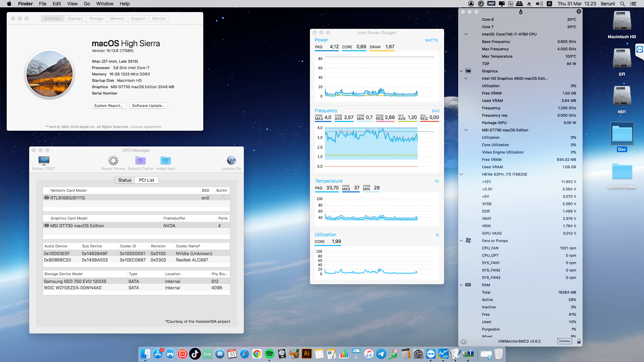Select Support tab in About This Mac
The height and width of the screenshot is (362, 644).
point(138,18)
